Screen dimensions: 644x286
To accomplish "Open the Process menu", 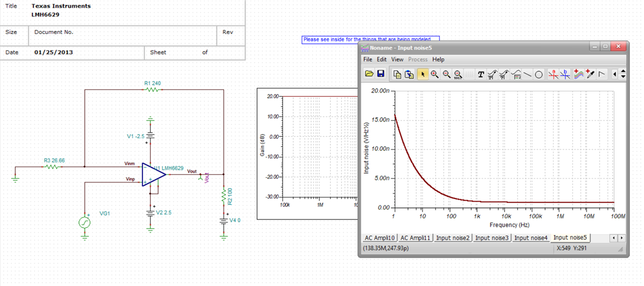I will pyautogui.click(x=418, y=60).
